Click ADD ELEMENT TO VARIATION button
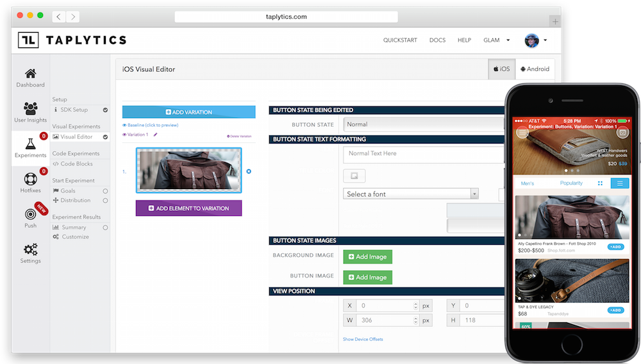The width and height of the screenshot is (641, 364). tap(189, 208)
